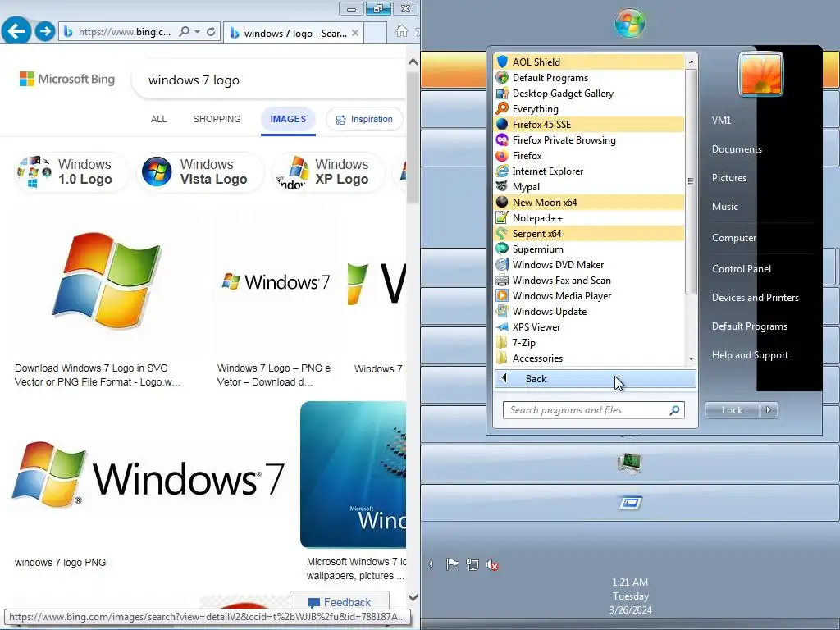Open Firefox Private Browsing

[589, 139]
